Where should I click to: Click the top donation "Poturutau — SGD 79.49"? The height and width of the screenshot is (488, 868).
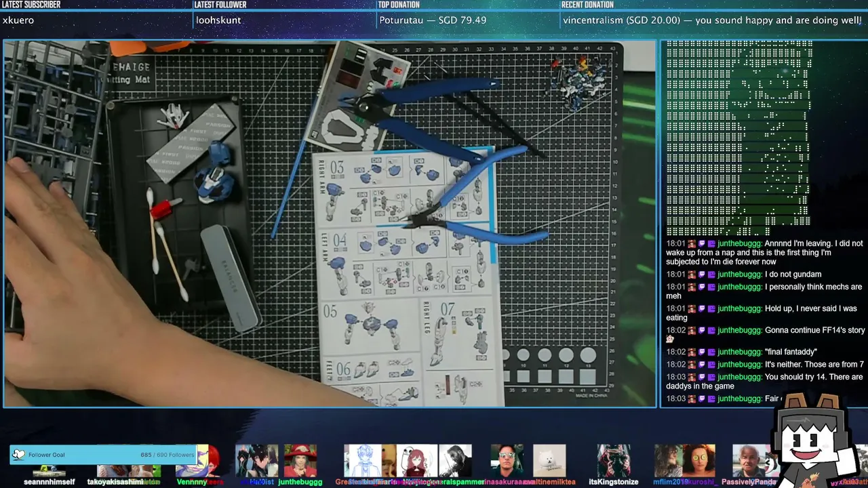[x=433, y=20]
